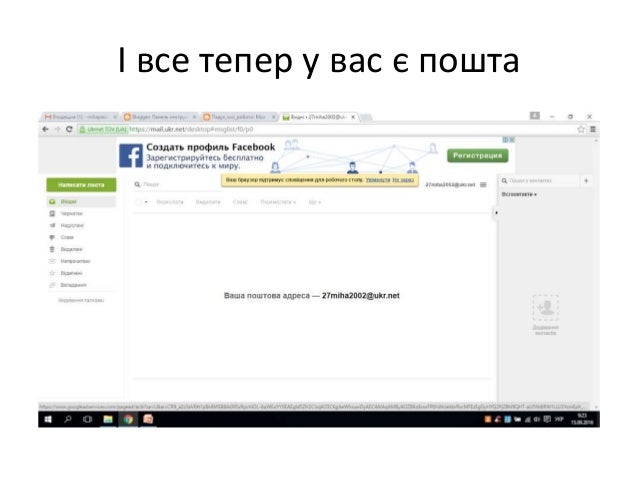Open the select-all dropdown arrow

coord(146,202)
